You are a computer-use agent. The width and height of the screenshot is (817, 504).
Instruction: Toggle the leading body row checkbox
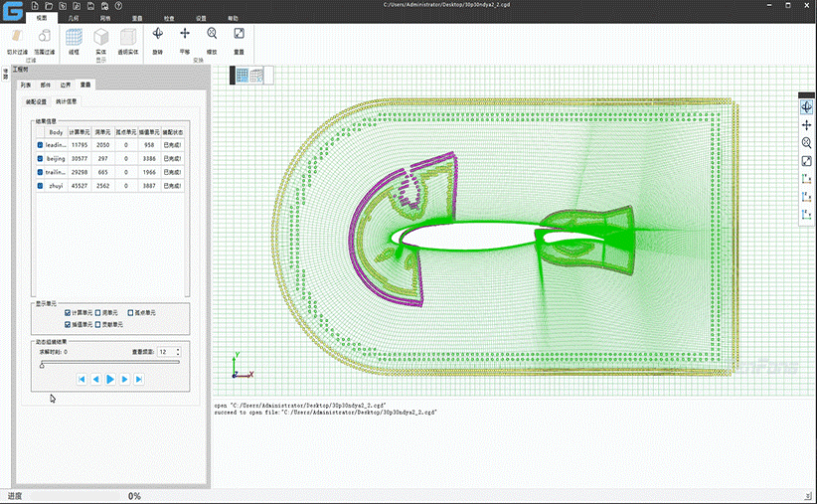point(40,145)
